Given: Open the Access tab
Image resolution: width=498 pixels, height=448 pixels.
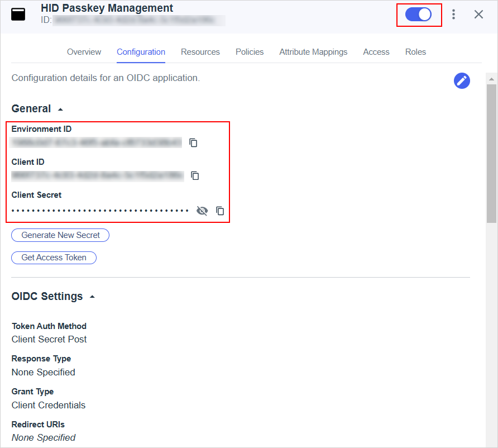Looking at the screenshot, I should coord(376,52).
